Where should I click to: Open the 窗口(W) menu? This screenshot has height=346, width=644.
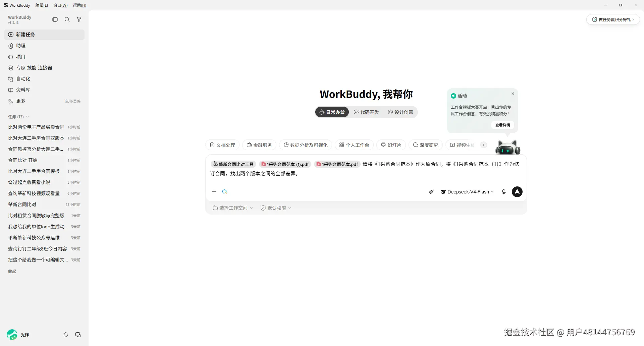pyautogui.click(x=60, y=5)
